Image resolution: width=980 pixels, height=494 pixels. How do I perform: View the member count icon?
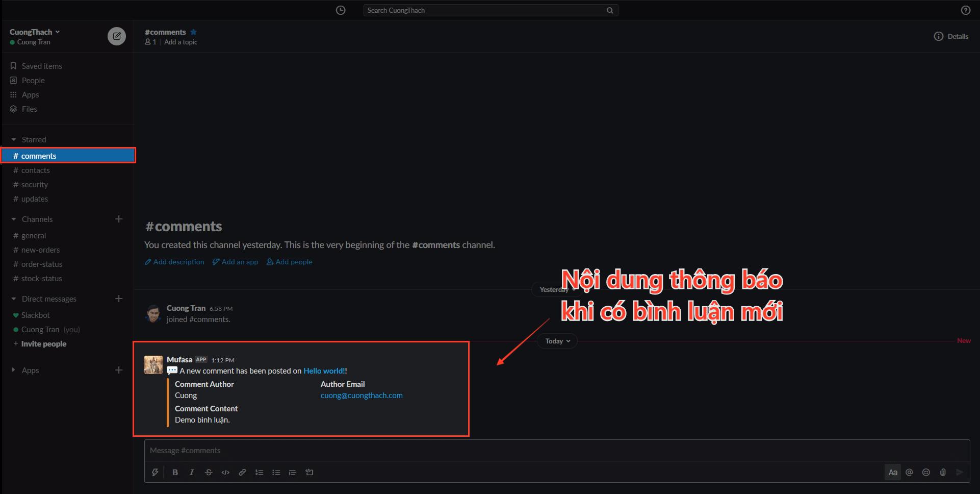pos(150,42)
